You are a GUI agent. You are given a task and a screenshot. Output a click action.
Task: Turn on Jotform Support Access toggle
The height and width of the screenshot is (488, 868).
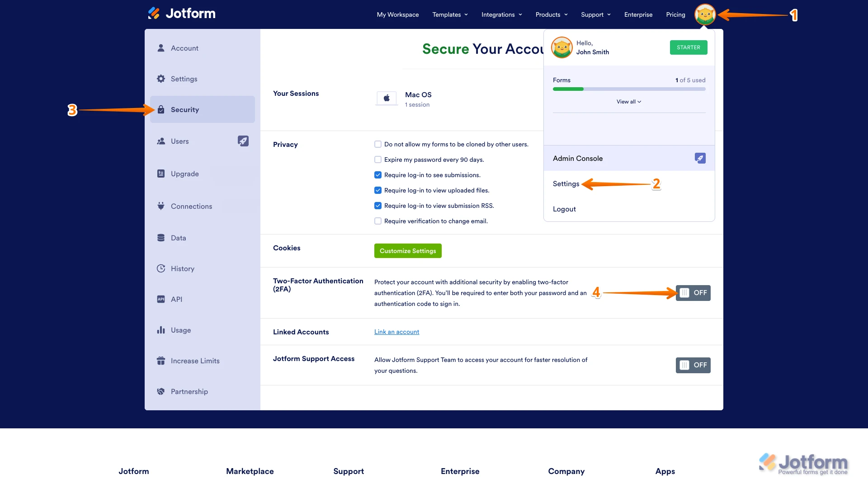point(693,365)
